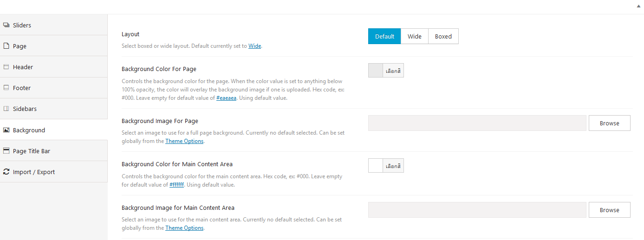Screen dimensions: 644x240
Task: Click the Sidebars column icon
Action: coord(7,109)
